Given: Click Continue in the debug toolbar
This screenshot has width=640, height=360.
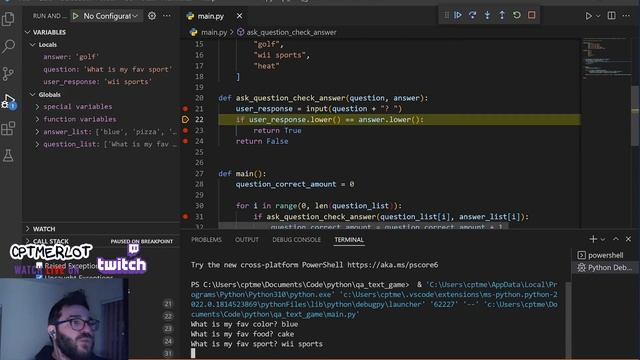Looking at the screenshot, I should point(458,15).
